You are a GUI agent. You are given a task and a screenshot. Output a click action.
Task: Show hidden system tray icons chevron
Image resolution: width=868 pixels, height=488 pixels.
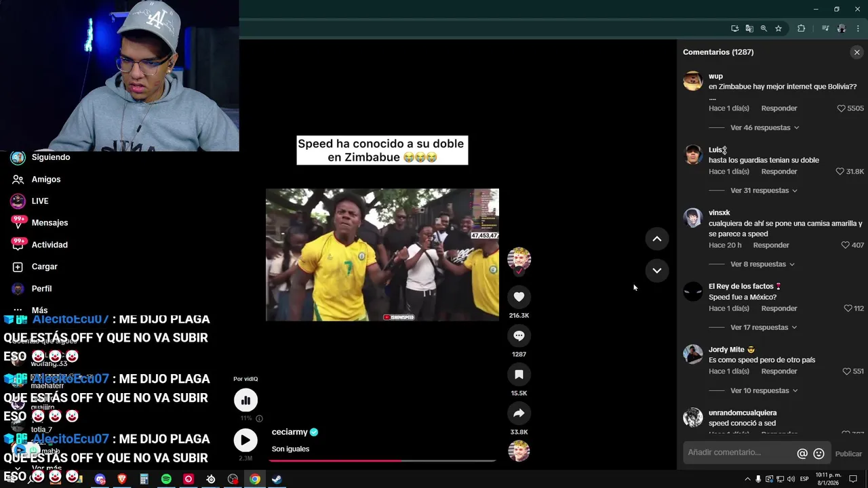747,479
